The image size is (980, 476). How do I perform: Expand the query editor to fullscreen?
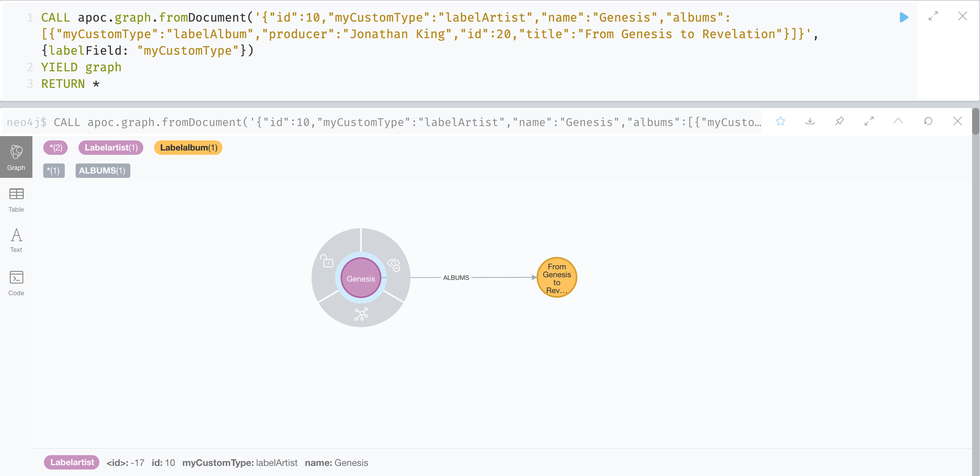click(933, 17)
